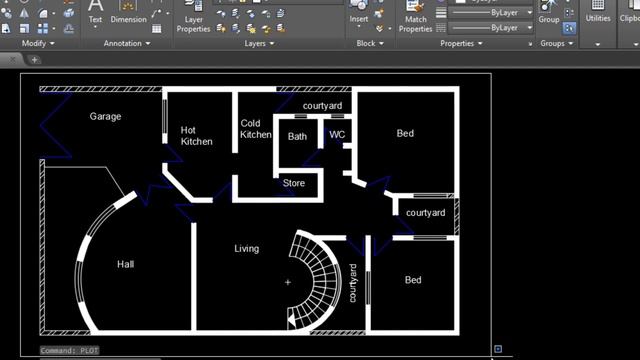Open Fillet tool dropdown arrow
The image size is (640, 360).
pos(53,13)
